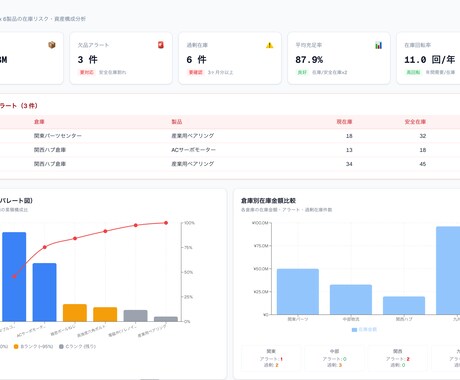Click the safety stock value 45

(423, 164)
